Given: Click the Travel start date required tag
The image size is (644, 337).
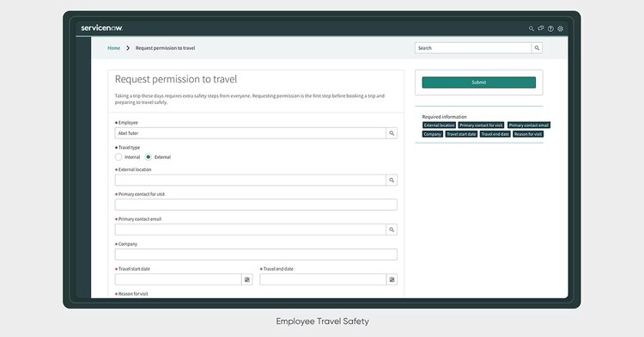Looking at the screenshot, I should coord(461,134).
